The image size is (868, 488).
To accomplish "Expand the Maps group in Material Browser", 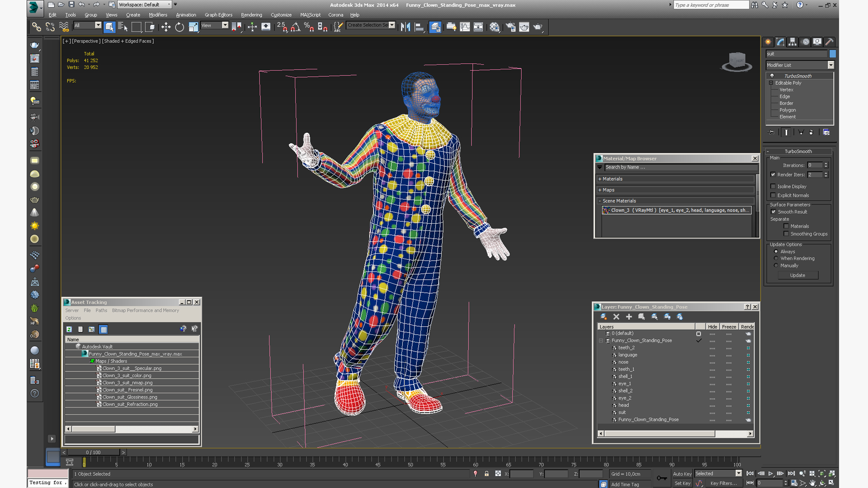I will coord(600,190).
